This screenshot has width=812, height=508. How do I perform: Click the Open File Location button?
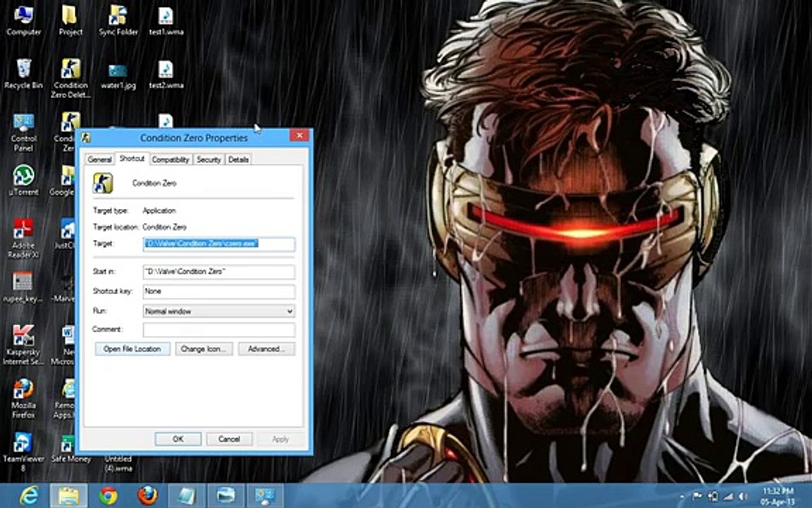132,349
